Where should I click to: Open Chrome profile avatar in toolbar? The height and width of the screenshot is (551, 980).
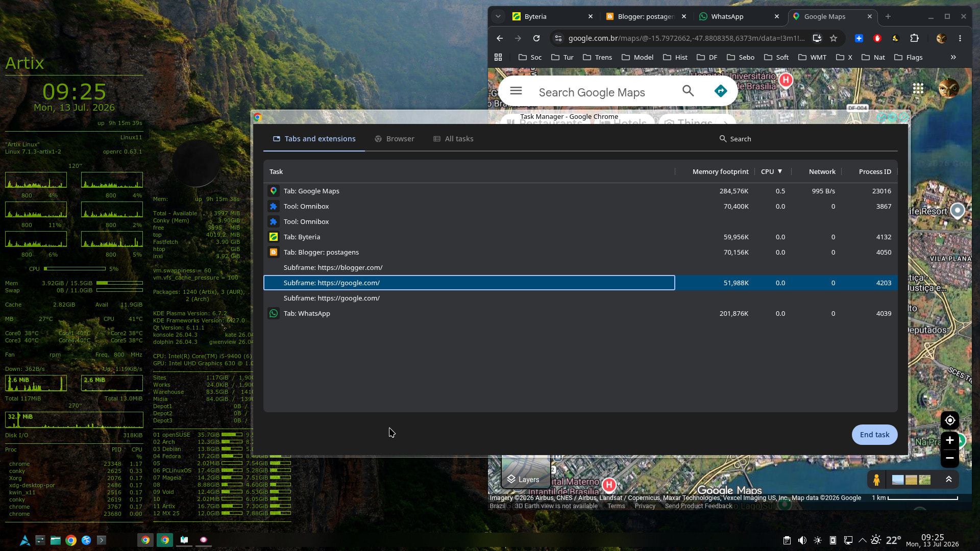pos(941,38)
